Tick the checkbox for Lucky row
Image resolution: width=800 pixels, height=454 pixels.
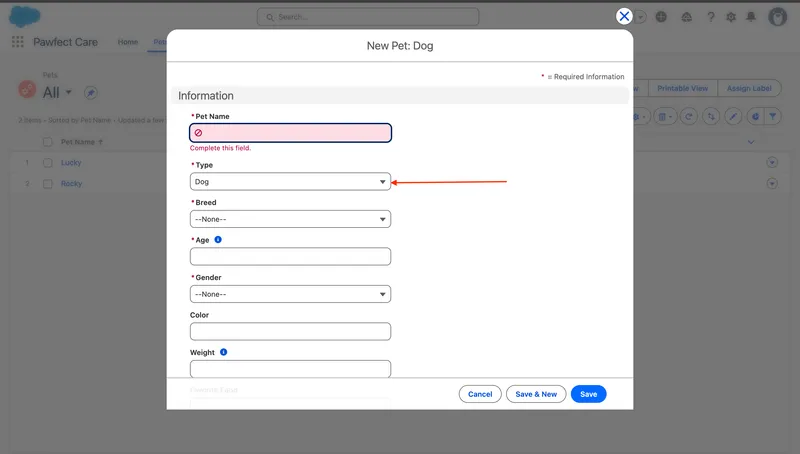click(x=47, y=162)
